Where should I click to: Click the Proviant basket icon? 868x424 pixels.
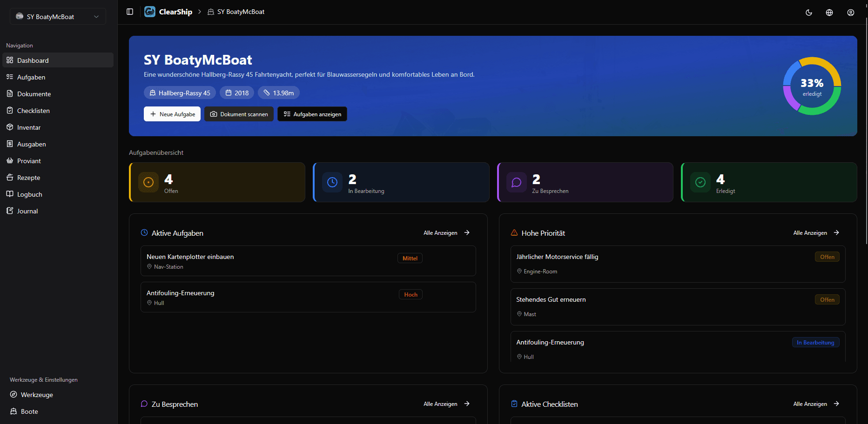click(x=10, y=161)
